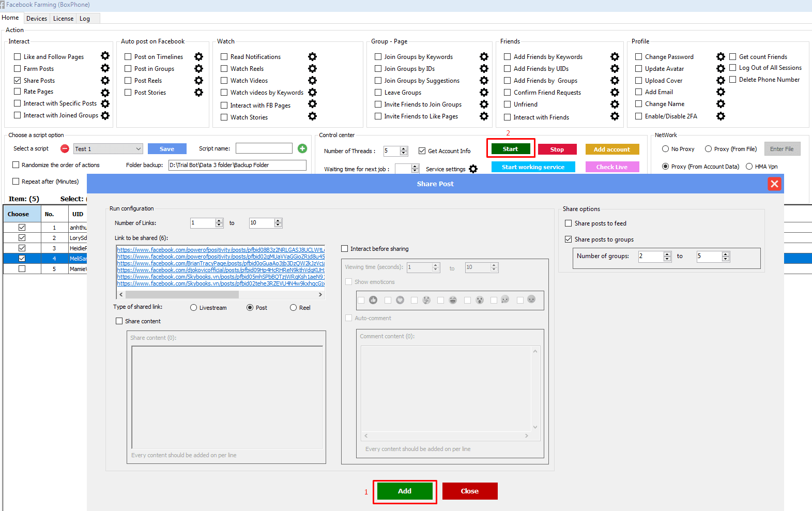
Task: Adjust the Waiting time for next job stepper
Action: (415, 169)
